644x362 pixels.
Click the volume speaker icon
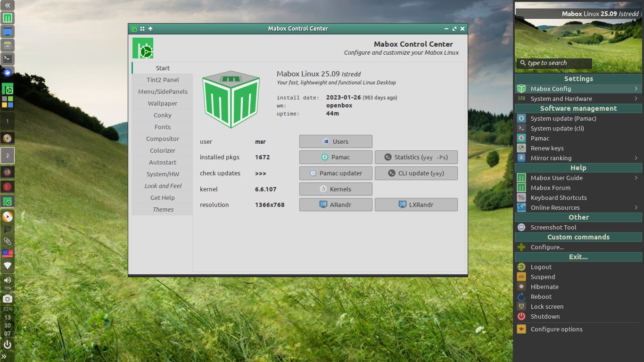7,280
